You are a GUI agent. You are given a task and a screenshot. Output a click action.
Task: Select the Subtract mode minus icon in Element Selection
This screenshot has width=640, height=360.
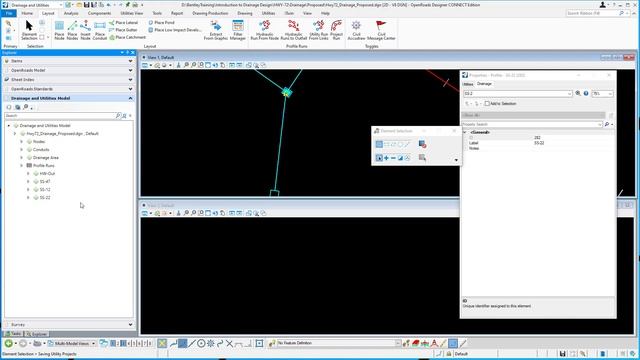(393, 158)
